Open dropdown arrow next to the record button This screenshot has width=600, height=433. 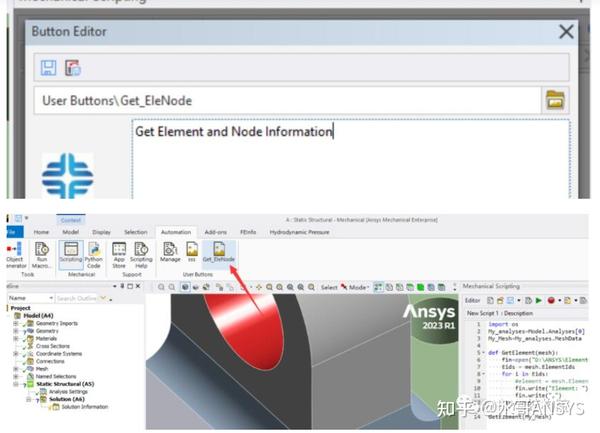tap(559, 301)
